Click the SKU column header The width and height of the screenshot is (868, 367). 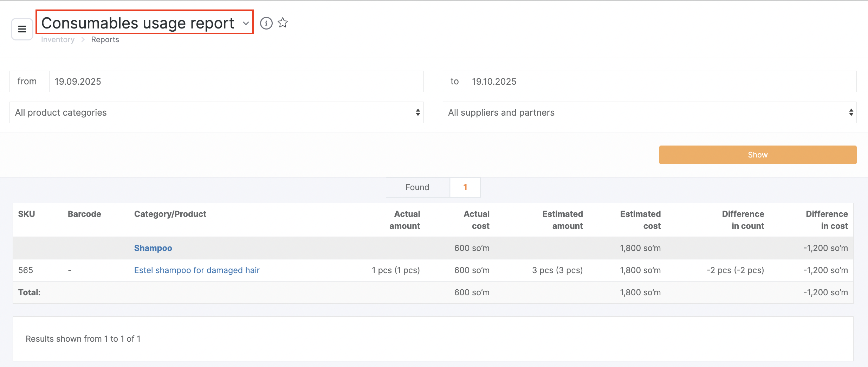click(26, 214)
